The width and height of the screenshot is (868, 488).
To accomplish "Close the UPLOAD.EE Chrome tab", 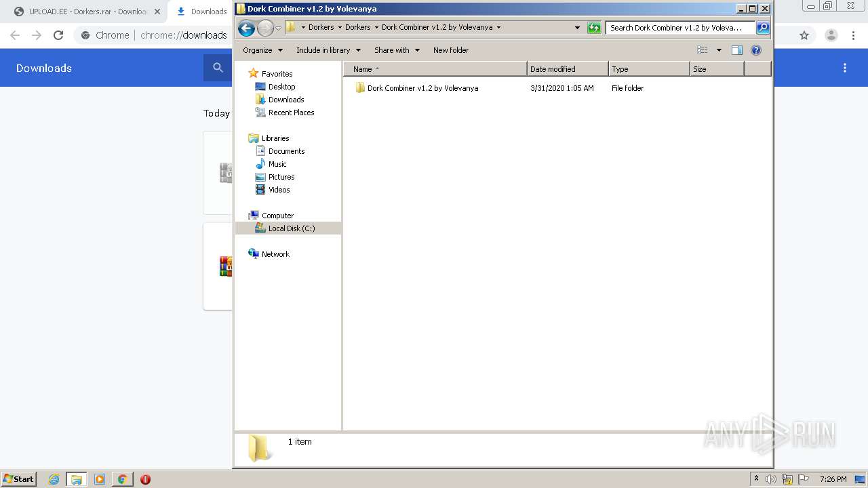I will point(157,12).
